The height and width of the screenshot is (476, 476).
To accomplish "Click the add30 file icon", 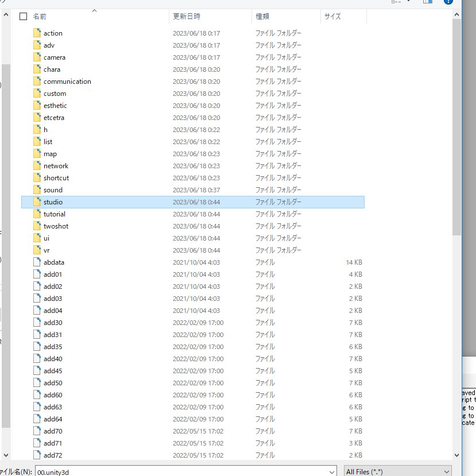I will tap(37, 323).
